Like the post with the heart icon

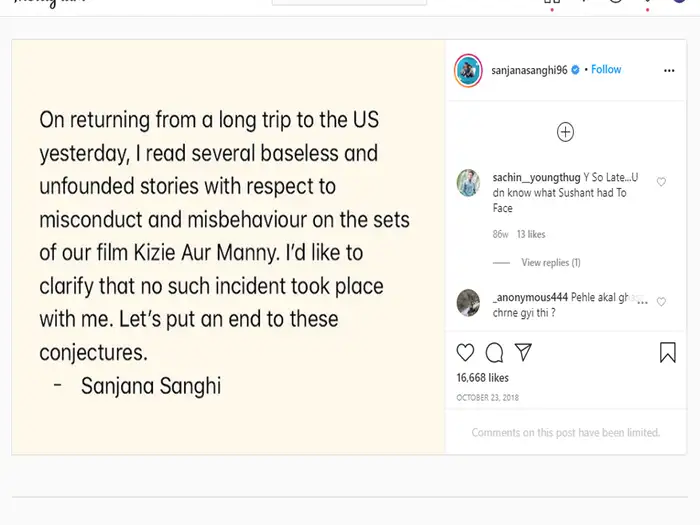[x=465, y=352]
